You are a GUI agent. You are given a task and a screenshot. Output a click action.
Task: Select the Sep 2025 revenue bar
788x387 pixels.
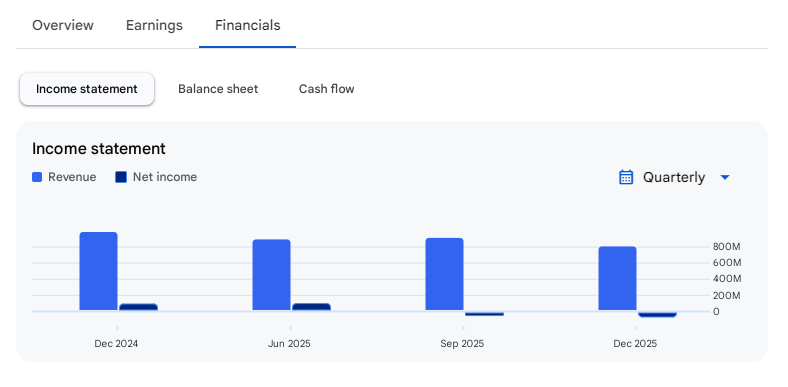[444, 274]
